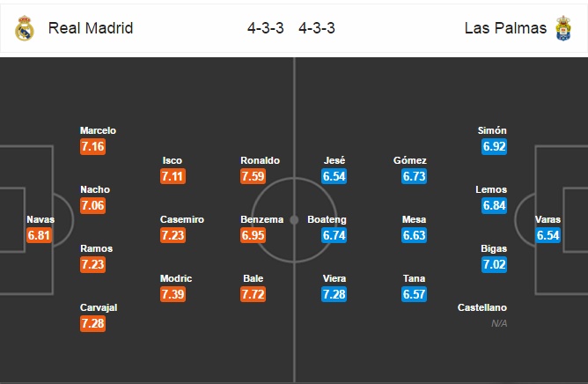This screenshot has width=588, height=384.
Task: Click Navas's 6.81 goalkeeper rating
Action: (39, 235)
